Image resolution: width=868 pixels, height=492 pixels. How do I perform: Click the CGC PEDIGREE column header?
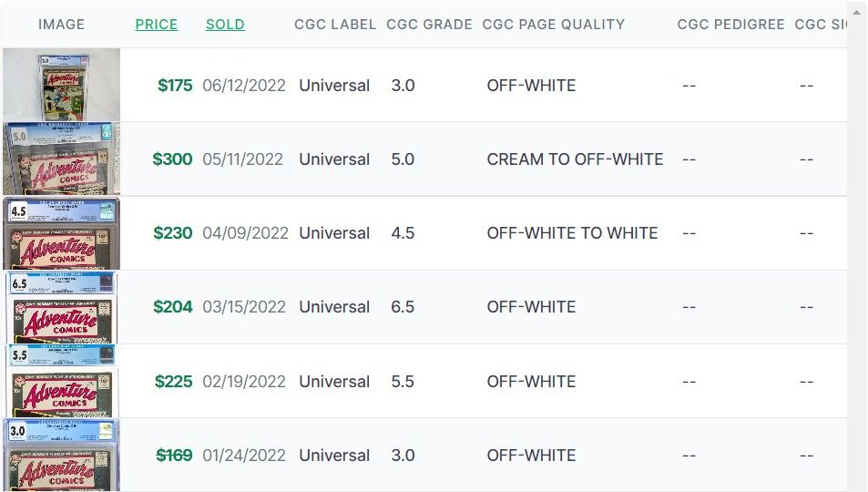730,25
